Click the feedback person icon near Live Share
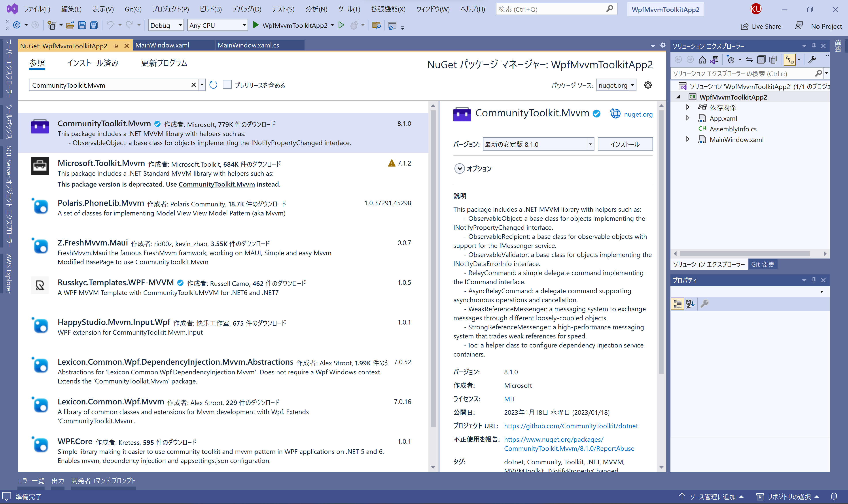Viewport: 848px width, 504px height. coord(799,26)
